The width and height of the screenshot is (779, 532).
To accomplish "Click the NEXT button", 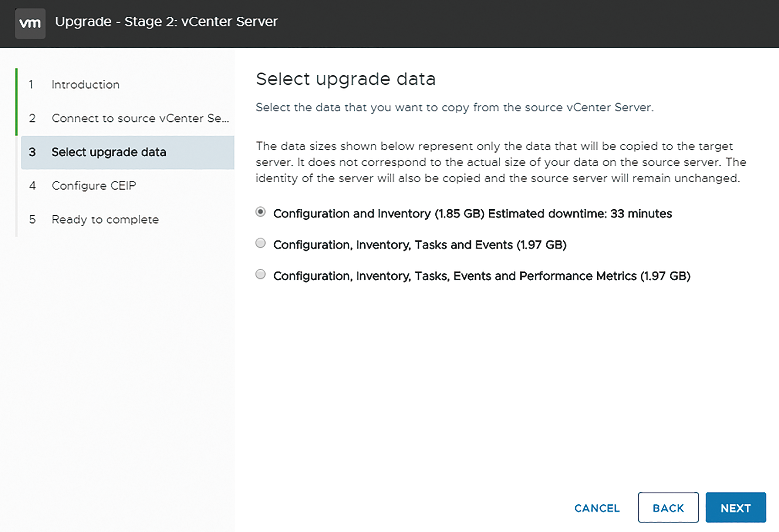I will click(736, 507).
